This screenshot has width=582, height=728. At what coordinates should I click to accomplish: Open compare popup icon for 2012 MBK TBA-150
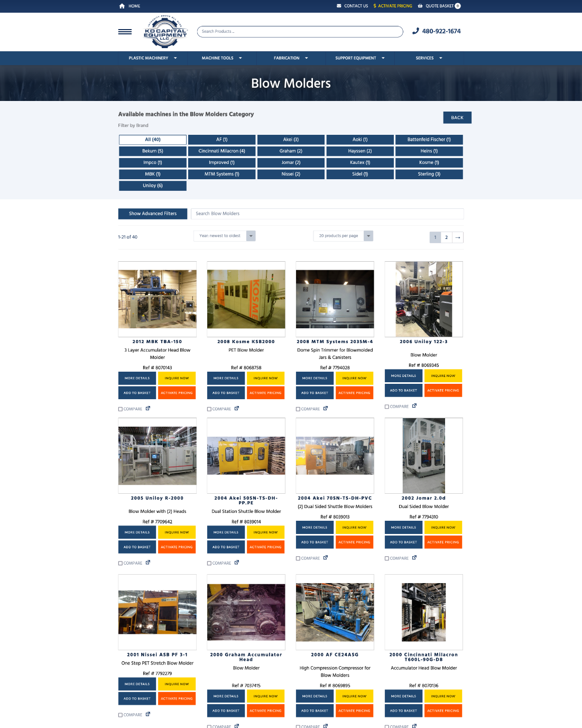[x=148, y=408]
